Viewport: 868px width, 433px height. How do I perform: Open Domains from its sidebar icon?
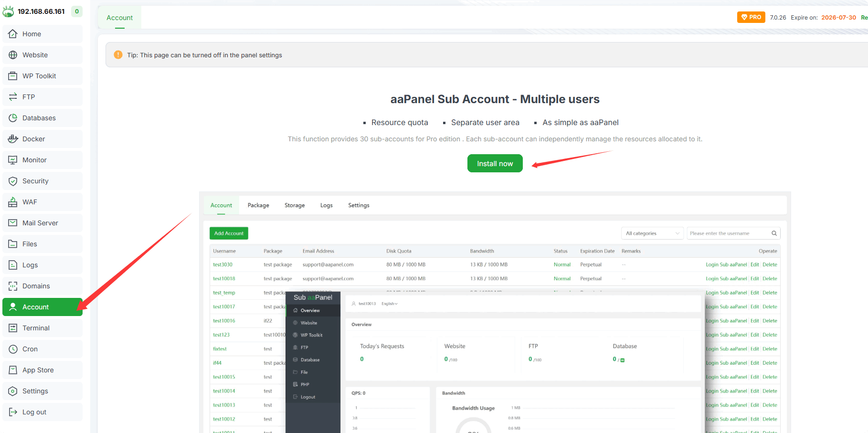13,286
